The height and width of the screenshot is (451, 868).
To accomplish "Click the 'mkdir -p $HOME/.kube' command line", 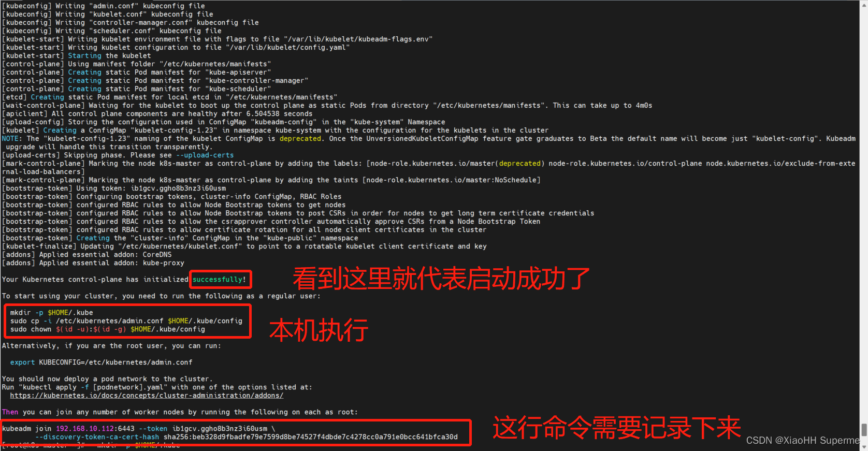I will 52,313.
